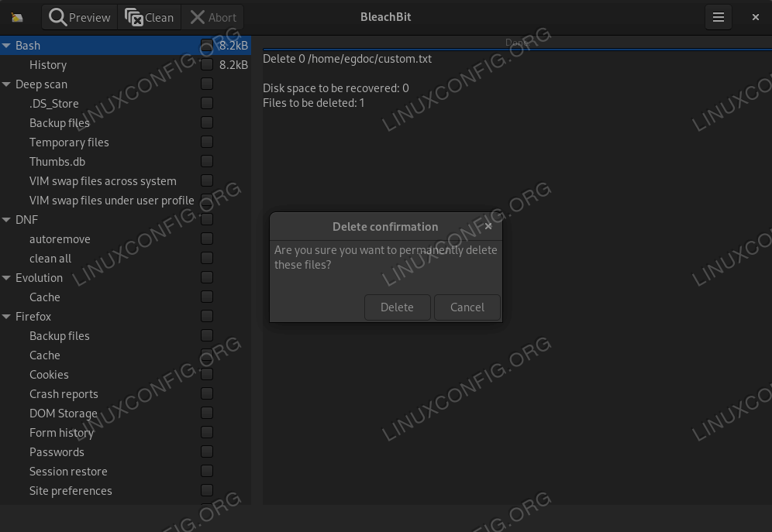Collapse the DNF group
Screen dimensions: 772x532
pos(6,220)
